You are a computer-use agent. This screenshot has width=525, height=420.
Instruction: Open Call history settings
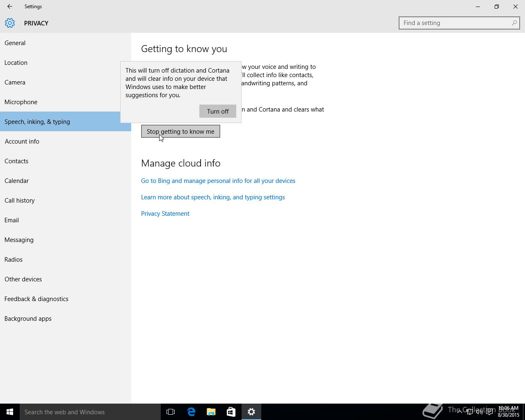point(66,200)
